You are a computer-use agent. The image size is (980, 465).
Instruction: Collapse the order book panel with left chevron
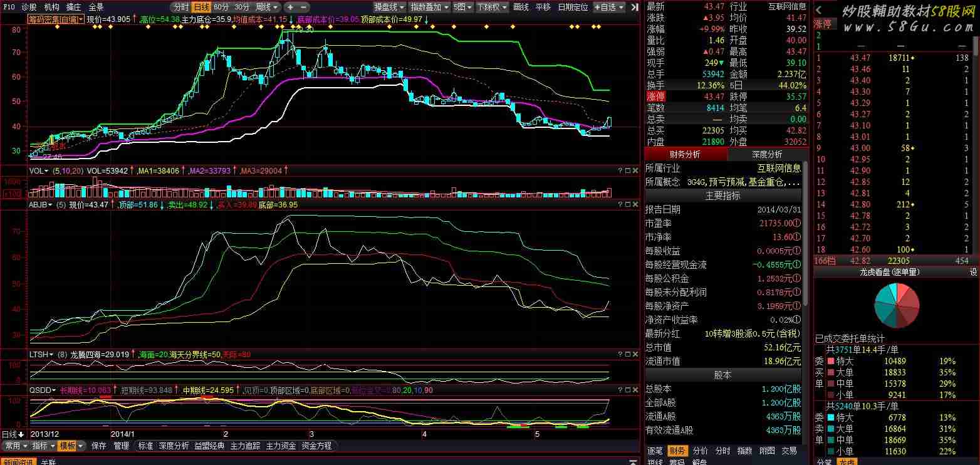819,9
